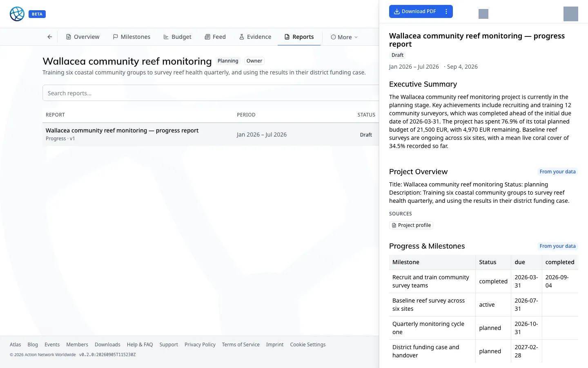Click the Planning status badge
Image resolution: width=588 pixels, height=368 pixels.
coord(228,61)
